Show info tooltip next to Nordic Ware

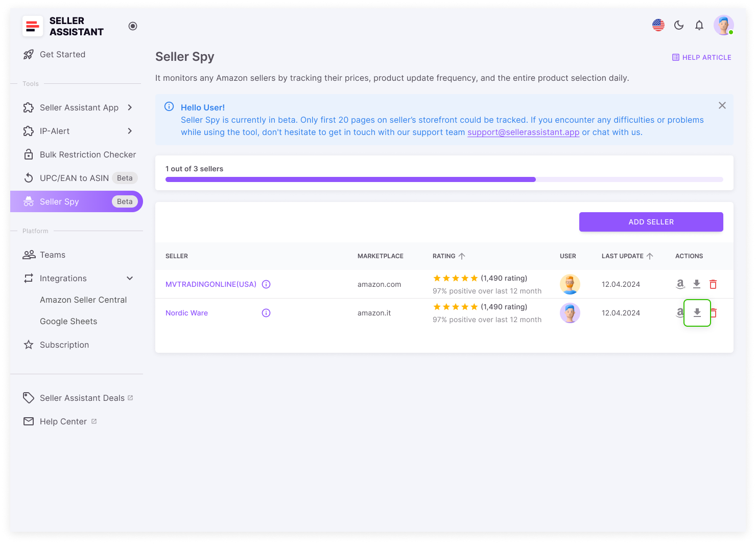[x=266, y=312]
